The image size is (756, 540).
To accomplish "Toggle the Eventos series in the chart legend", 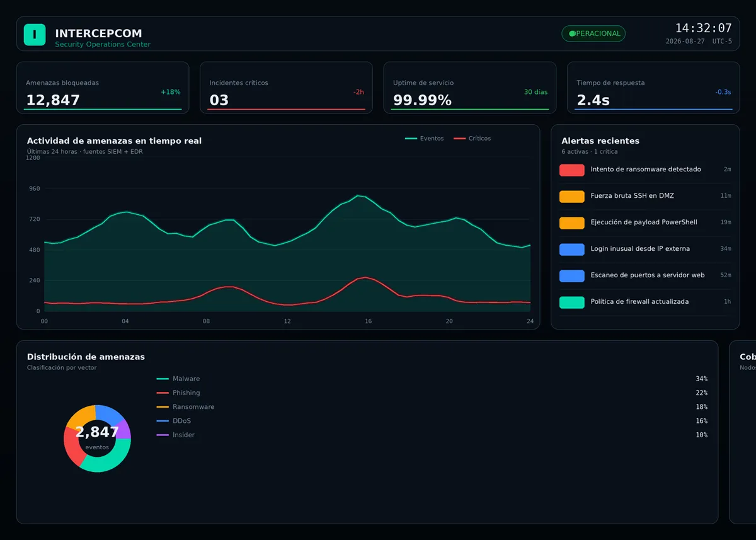I will [x=425, y=139].
